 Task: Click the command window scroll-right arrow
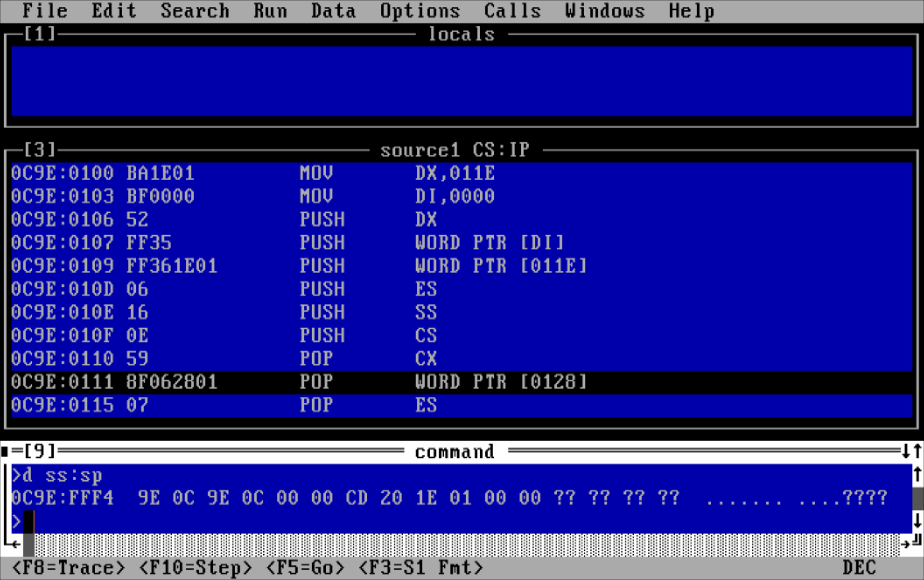[906, 544]
